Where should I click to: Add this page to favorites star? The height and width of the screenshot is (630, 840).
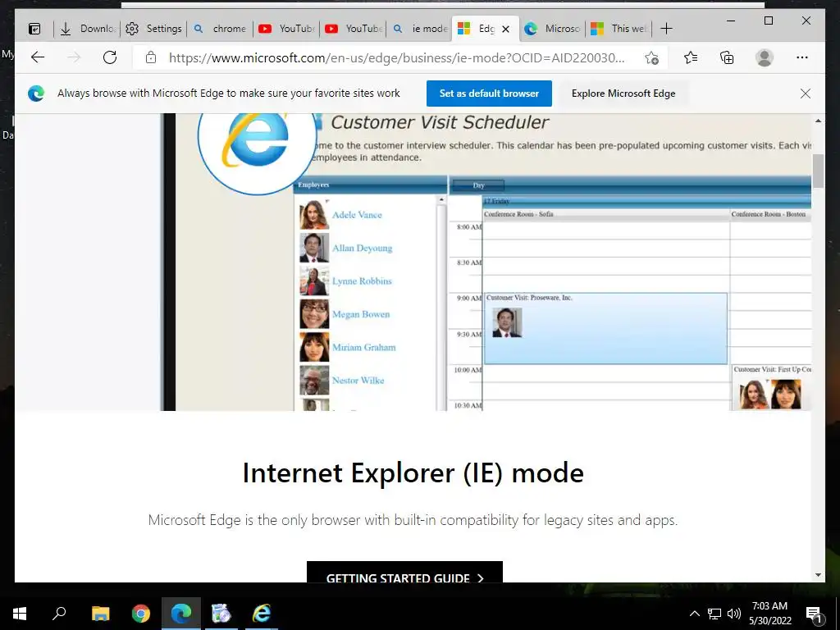tap(651, 58)
